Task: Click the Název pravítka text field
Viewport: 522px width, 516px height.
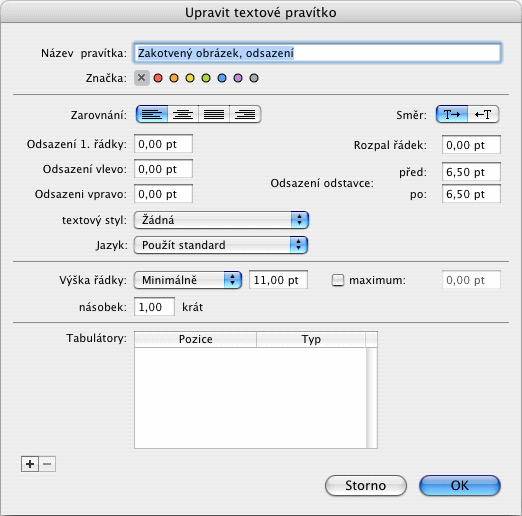Action: [317, 53]
